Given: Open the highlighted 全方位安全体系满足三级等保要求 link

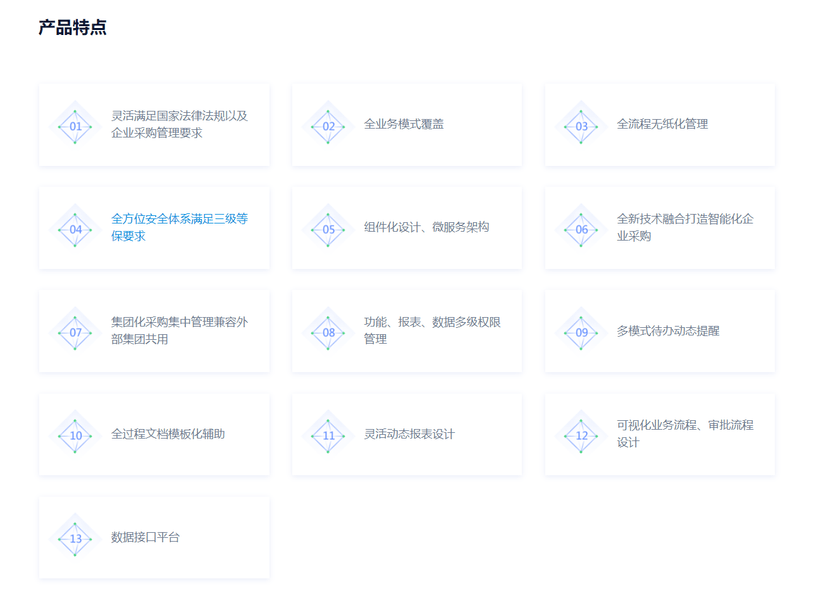Looking at the screenshot, I should [x=179, y=227].
